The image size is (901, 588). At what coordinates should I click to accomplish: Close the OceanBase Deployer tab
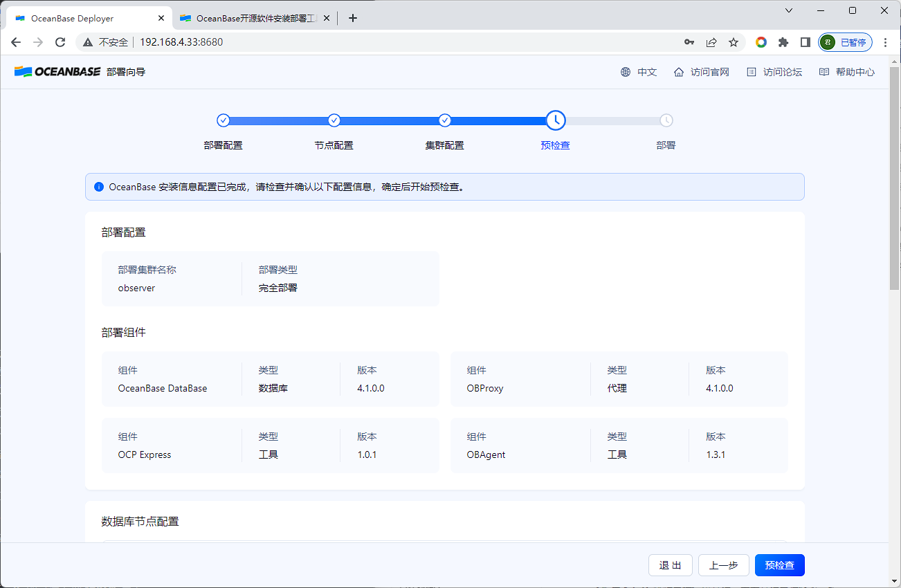pos(160,19)
